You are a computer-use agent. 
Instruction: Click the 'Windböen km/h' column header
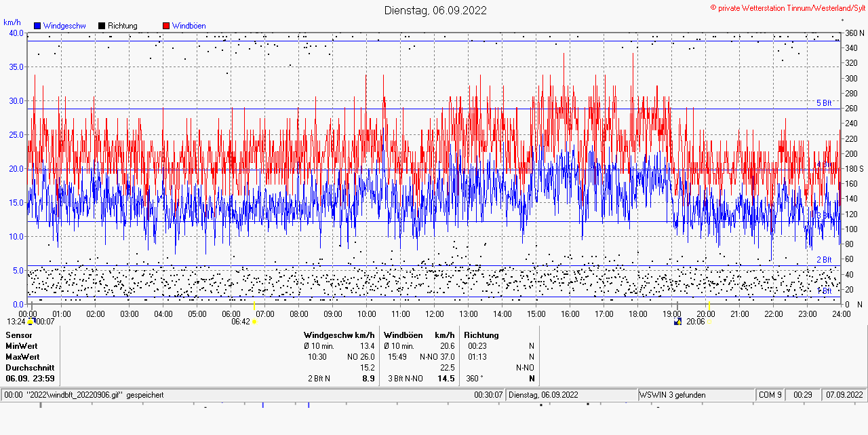click(x=419, y=335)
